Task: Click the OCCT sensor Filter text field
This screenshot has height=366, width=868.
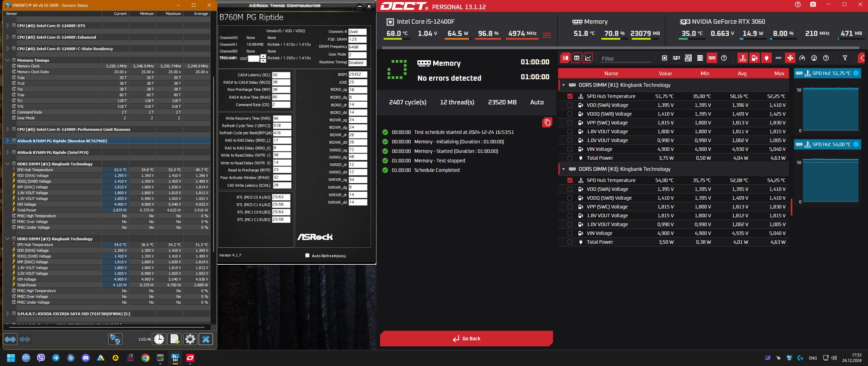Action: click(x=625, y=59)
